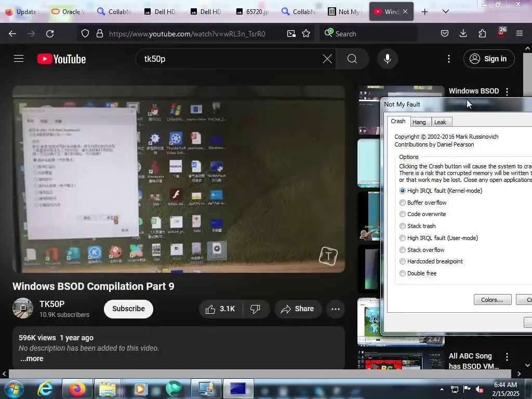Click the horizontal page scrollbar
Screen dimensions: 532x399
260,374
